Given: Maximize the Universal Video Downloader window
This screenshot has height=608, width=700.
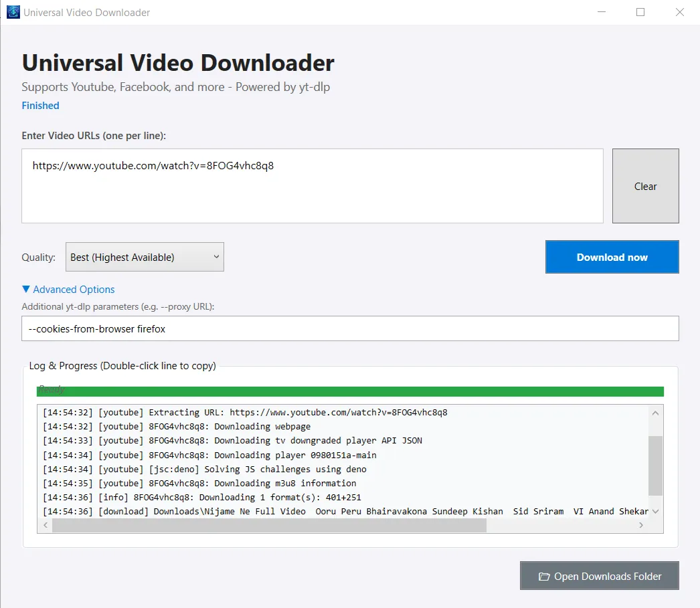Looking at the screenshot, I should [x=640, y=12].
